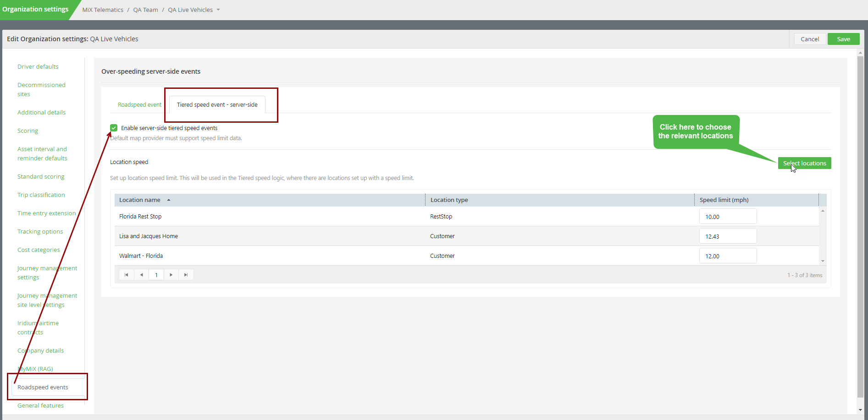
Task: Open Decommissioned sites section
Action: coord(41,89)
